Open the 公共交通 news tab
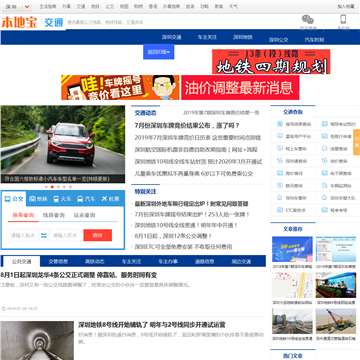 pyautogui.click(x=21, y=262)
